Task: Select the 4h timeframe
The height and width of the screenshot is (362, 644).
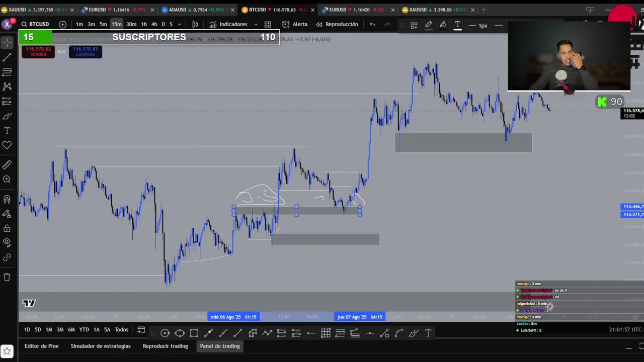Action: click(154, 24)
